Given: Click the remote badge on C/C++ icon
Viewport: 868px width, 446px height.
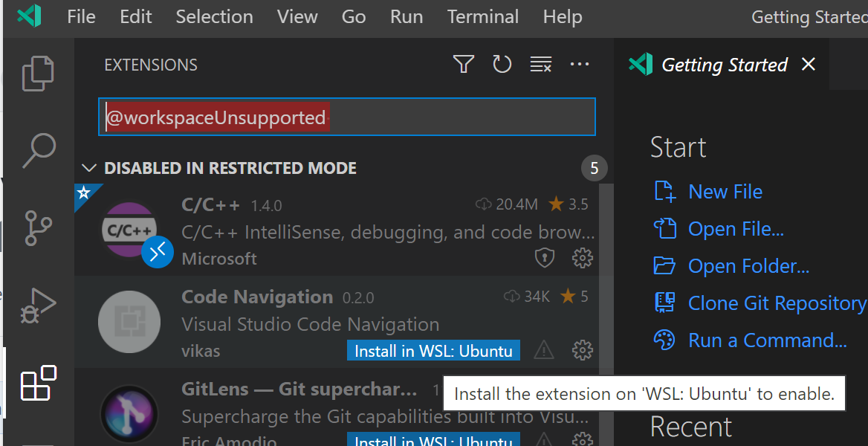Looking at the screenshot, I should (x=158, y=252).
